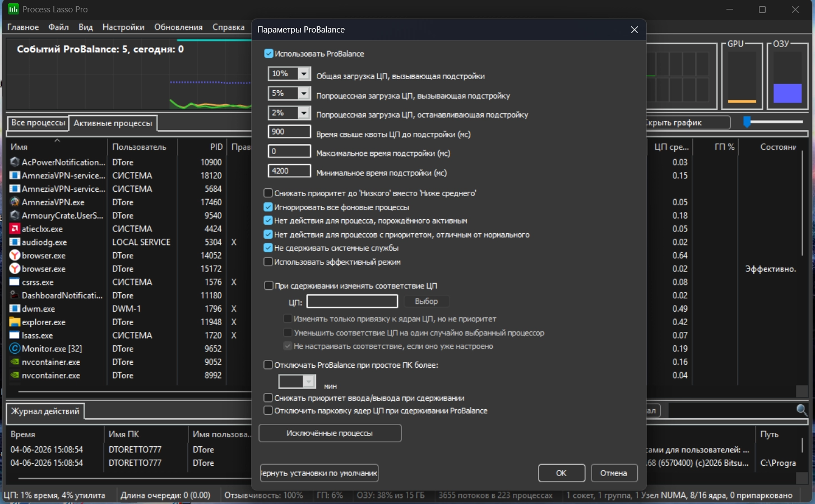Image resolution: width=815 pixels, height=504 pixels.
Task: Select the 'Журнал действий' tab
Action: tap(45, 411)
